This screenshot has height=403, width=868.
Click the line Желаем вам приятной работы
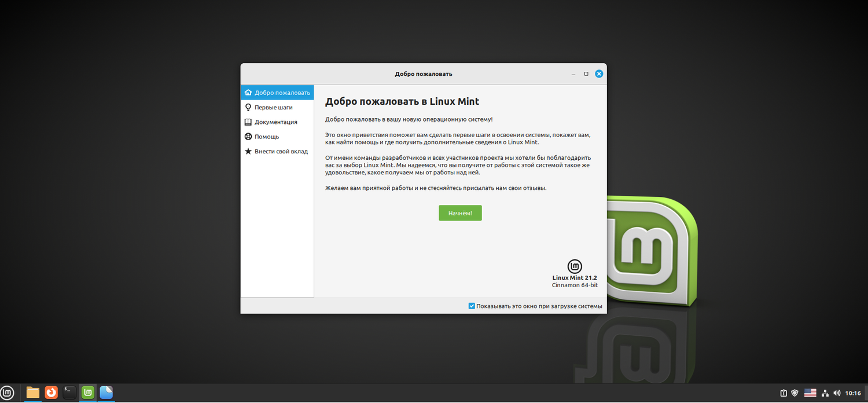pyautogui.click(x=436, y=188)
